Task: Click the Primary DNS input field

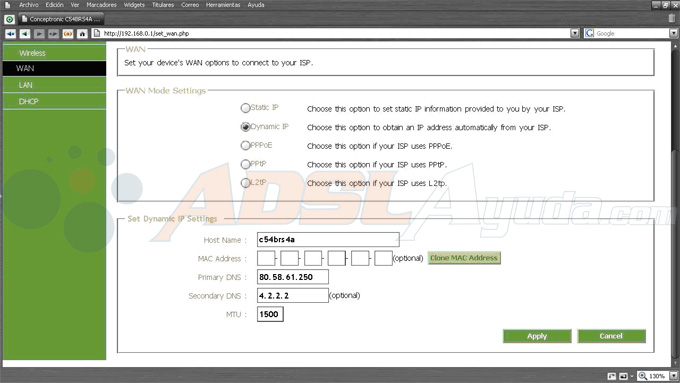Action: click(x=293, y=277)
